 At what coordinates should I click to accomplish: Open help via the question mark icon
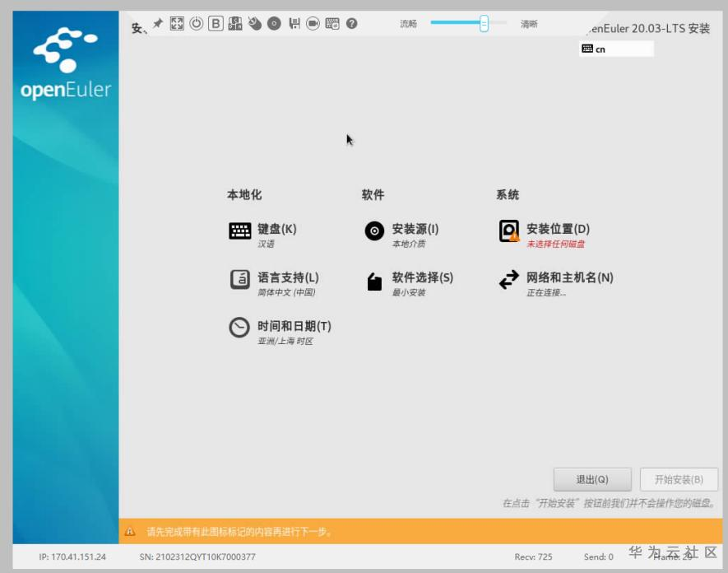[x=352, y=23]
